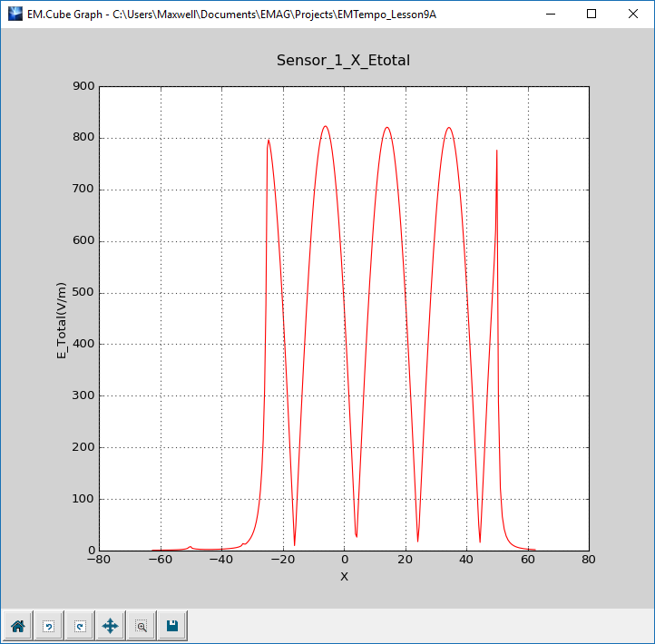Screen dimensions: 655x644
Task: Select the Pan axes tool
Action: coord(110,626)
